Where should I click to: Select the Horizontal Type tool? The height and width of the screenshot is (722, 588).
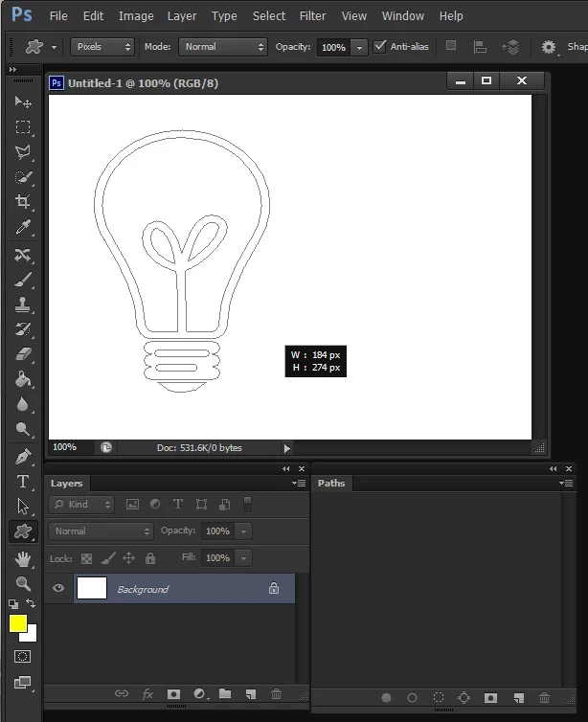(23, 482)
